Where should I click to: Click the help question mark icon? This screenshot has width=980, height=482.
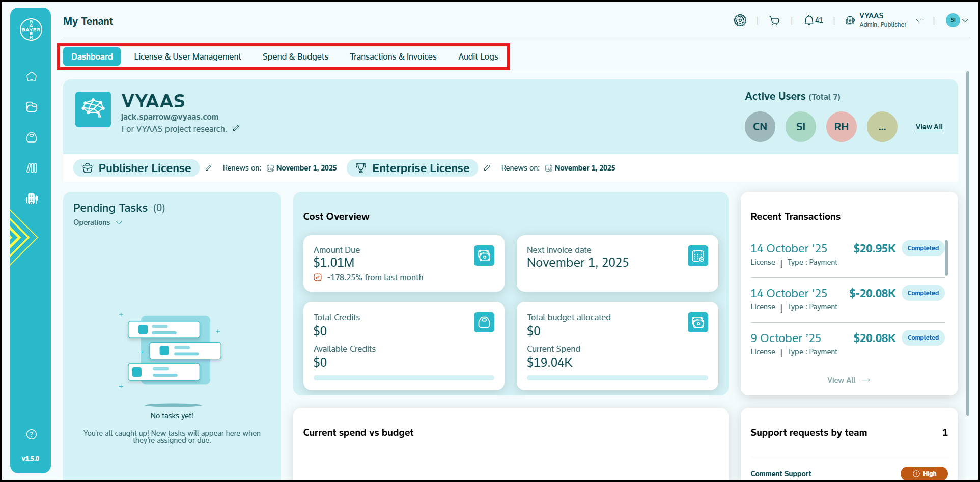click(32, 434)
